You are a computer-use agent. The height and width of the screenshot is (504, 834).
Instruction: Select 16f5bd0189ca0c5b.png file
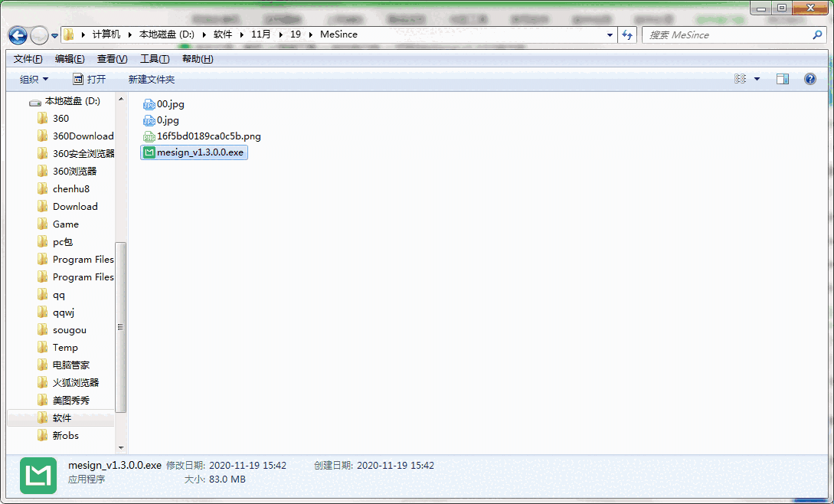coord(201,136)
